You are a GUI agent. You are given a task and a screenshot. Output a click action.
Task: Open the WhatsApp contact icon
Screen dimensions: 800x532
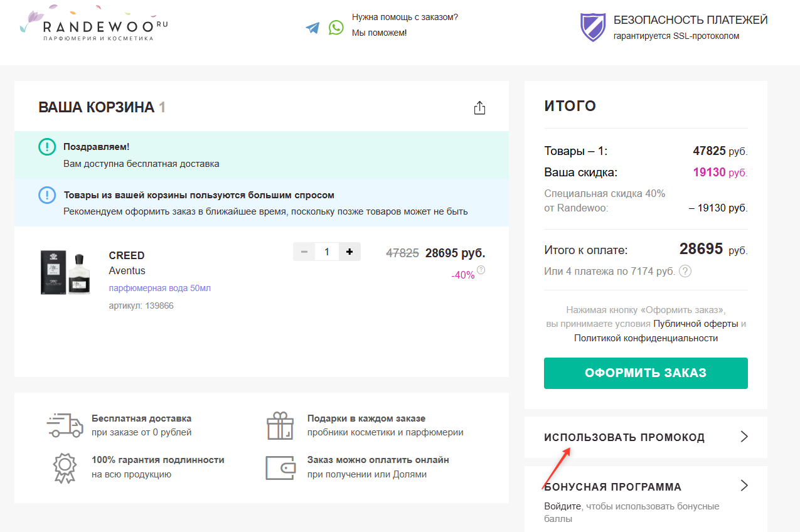tap(337, 28)
